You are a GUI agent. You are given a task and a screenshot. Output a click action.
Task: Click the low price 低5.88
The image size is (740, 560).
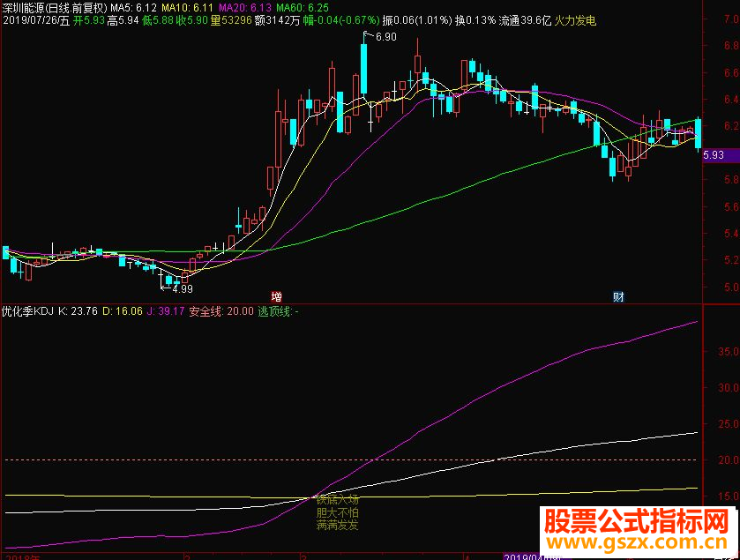pyautogui.click(x=158, y=20)
